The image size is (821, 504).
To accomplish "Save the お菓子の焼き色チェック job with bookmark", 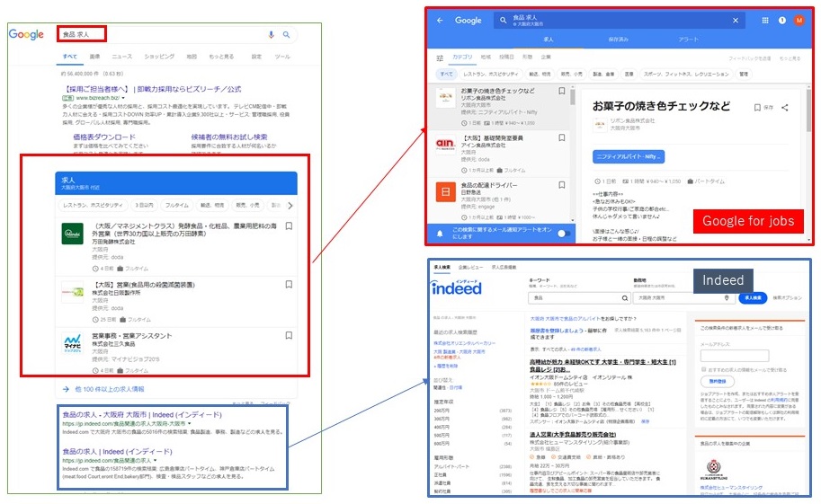I will (562, 91).
